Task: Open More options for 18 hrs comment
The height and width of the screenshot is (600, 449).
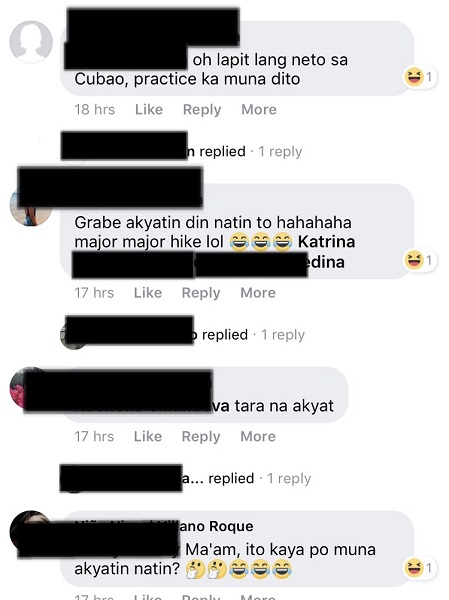Action: tap(259, 109)
